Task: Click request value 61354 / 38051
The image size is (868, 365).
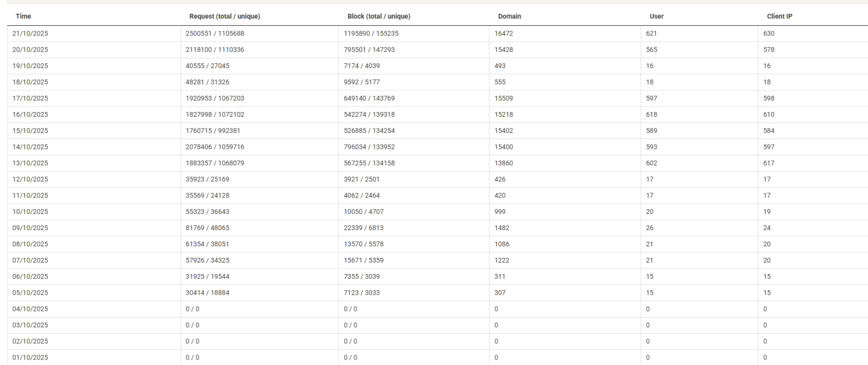Action: tap(209, 244)
